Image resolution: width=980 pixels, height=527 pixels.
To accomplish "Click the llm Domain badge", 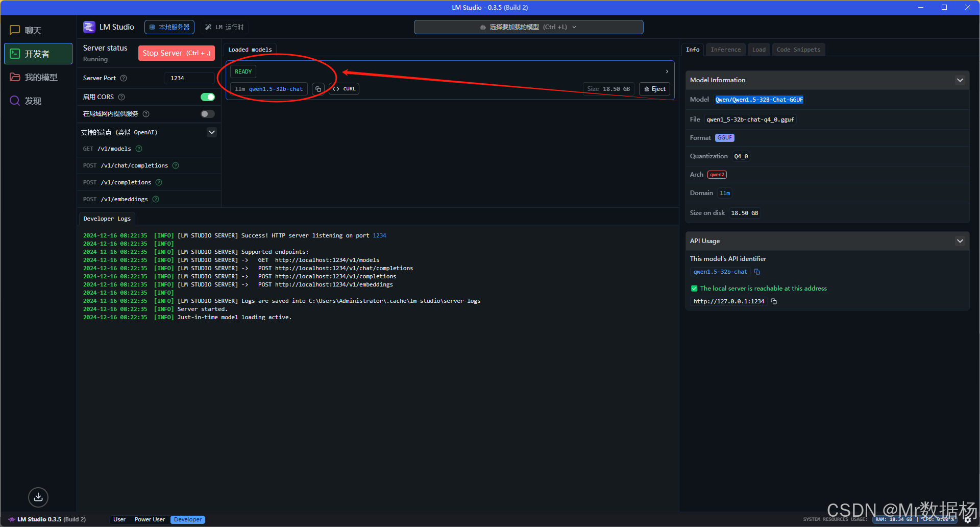I will click(725, 193).
